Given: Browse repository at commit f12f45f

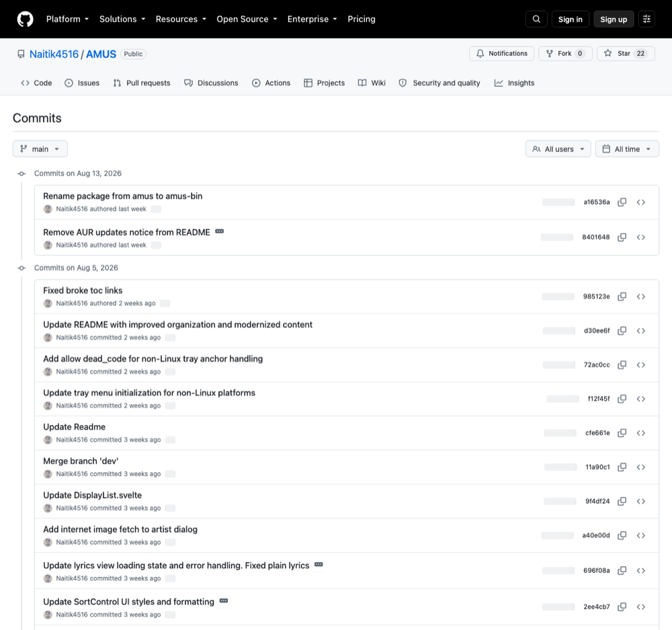Looking at the screenshot, I should tap(640, 399).
